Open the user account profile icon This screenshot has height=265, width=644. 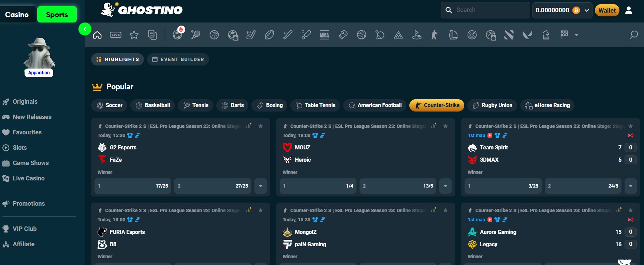[x=629, y=10]
